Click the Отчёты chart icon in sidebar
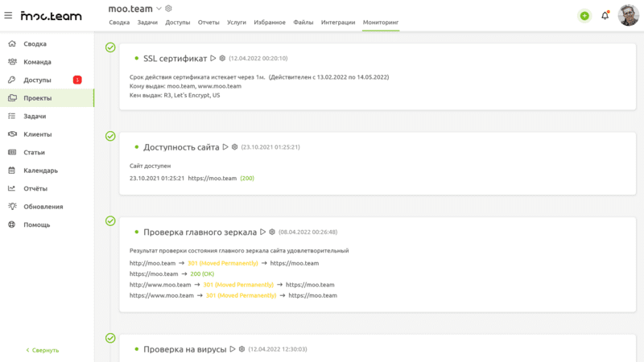 click(x=12, y=188)
